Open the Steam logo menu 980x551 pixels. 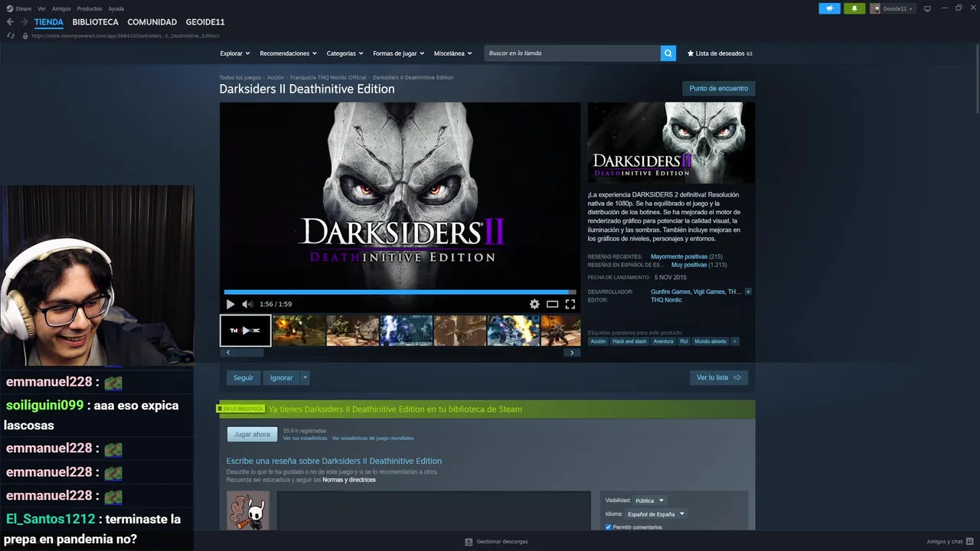[19, 8]
